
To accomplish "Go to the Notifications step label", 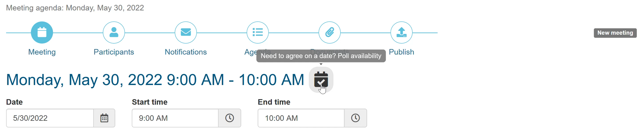I will (186, 52).
